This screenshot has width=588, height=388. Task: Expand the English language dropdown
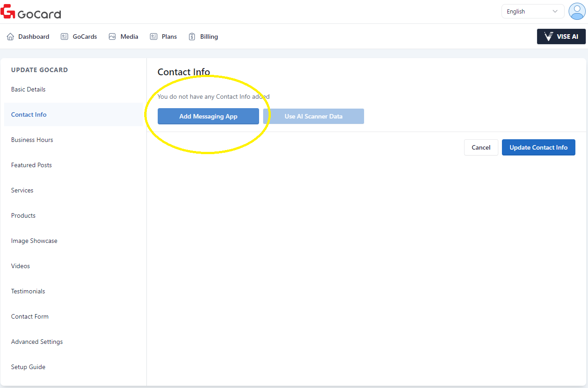point(532,12)
